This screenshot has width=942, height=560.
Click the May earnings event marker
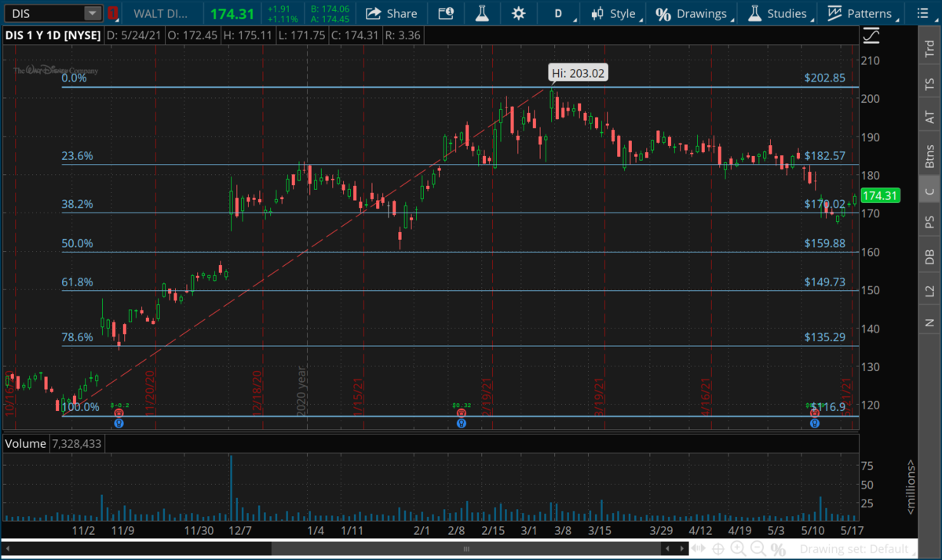[815, 413]
